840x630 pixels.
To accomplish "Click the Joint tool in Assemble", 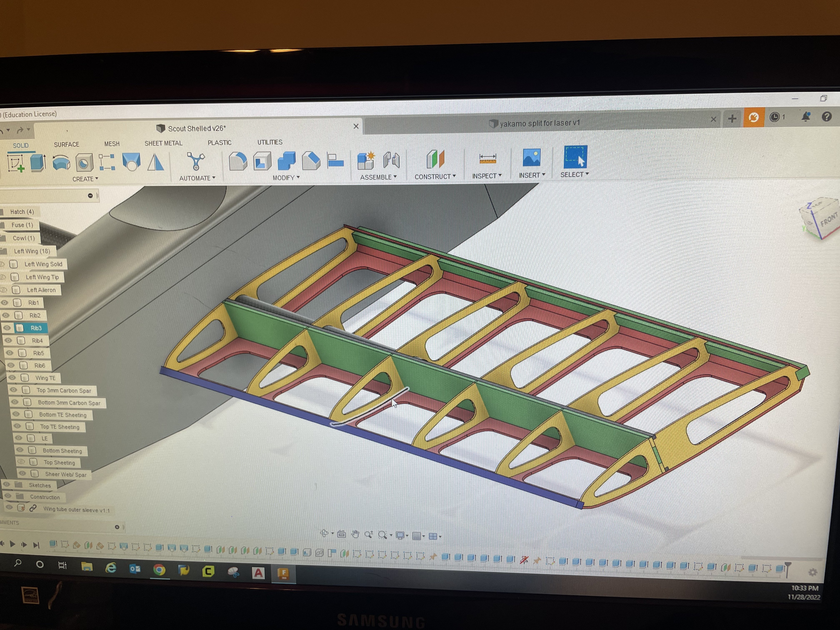I will pyautogui.click(x=391, y=160).
